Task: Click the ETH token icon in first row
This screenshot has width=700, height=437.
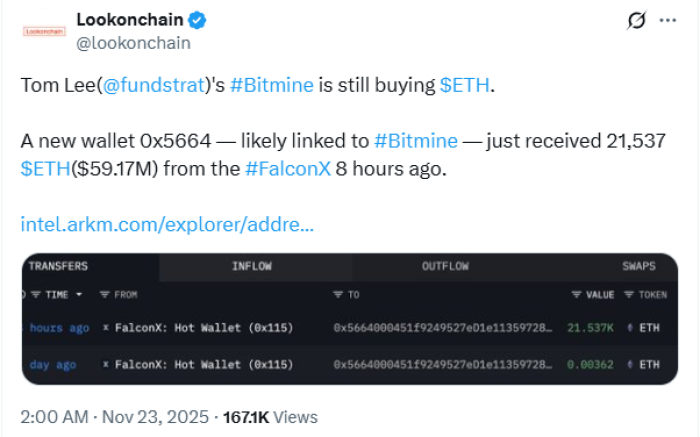Action: pyautogui.click(x=628, y=328)
